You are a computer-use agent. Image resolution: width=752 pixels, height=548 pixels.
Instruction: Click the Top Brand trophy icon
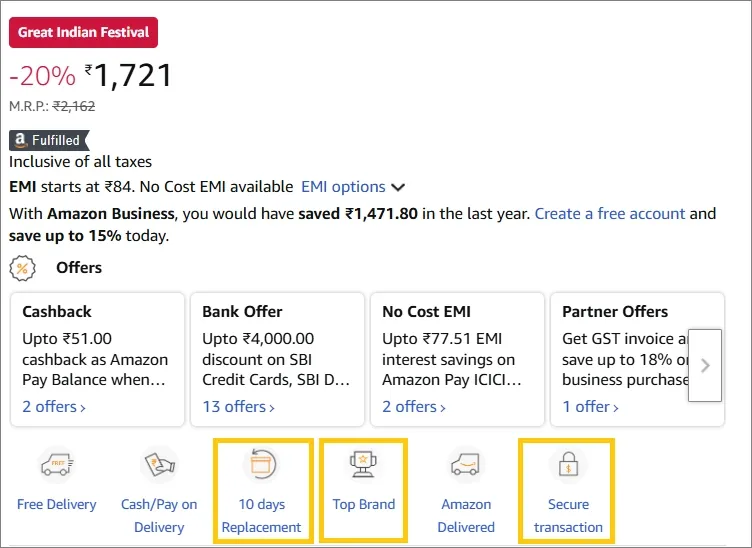tap(363, 465)
